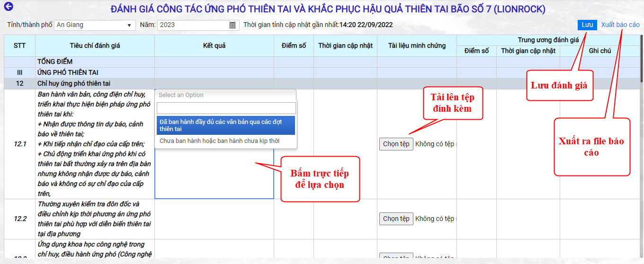Click the 'TỔNG ĐIỂM' row

(x=55, y=62)
